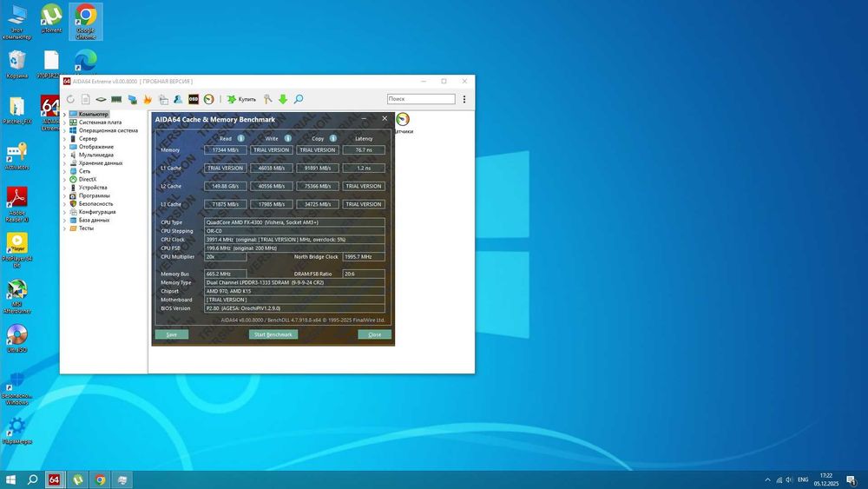
Task: Click the L1 Cache Write value 46038 MB/s
Action: (271, 168)
